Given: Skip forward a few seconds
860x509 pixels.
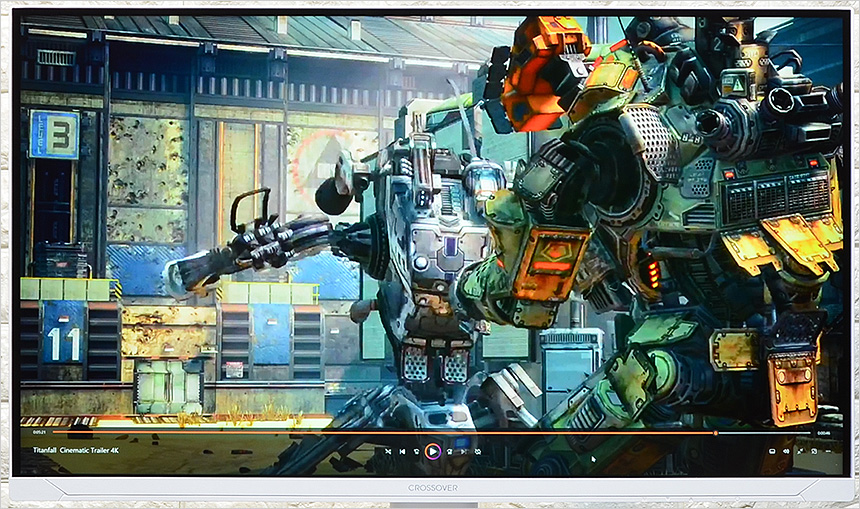Looking at the screenshot, I should click(449, 452).
